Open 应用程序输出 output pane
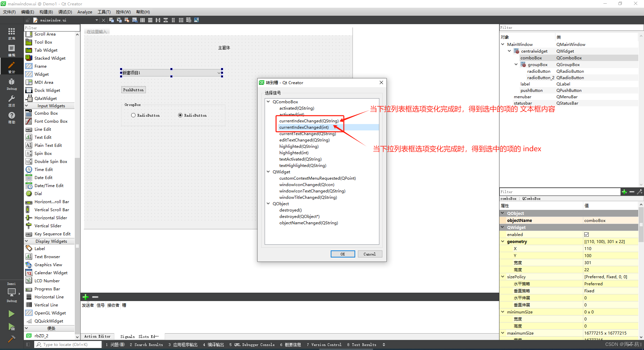Viewport: 644px width, 350px height. [183, 345]
